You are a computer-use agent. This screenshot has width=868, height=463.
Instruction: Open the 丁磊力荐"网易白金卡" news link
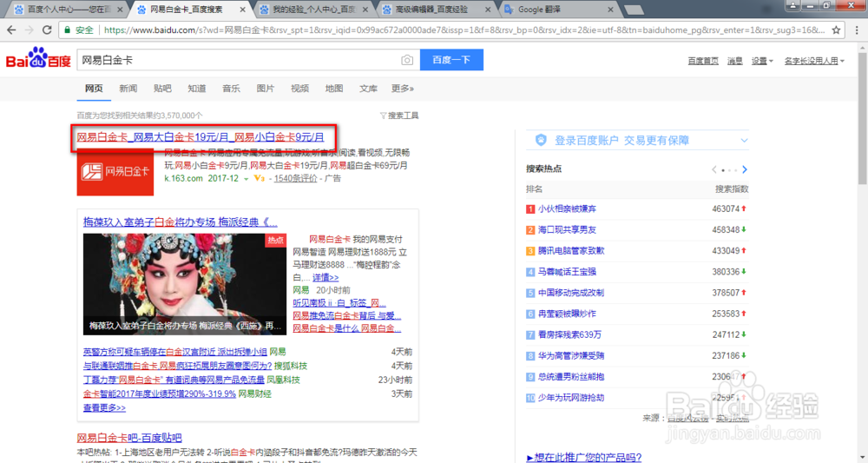(x=174, y=380)
